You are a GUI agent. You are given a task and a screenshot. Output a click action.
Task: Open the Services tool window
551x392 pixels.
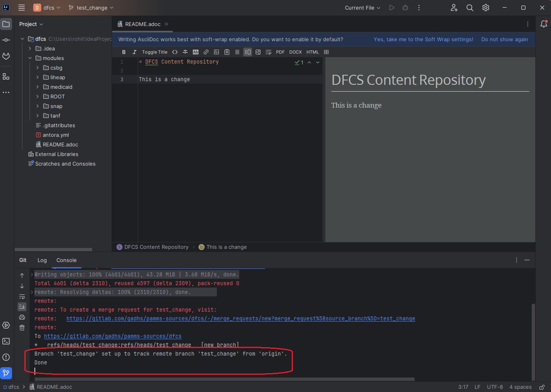coord(6,325)
